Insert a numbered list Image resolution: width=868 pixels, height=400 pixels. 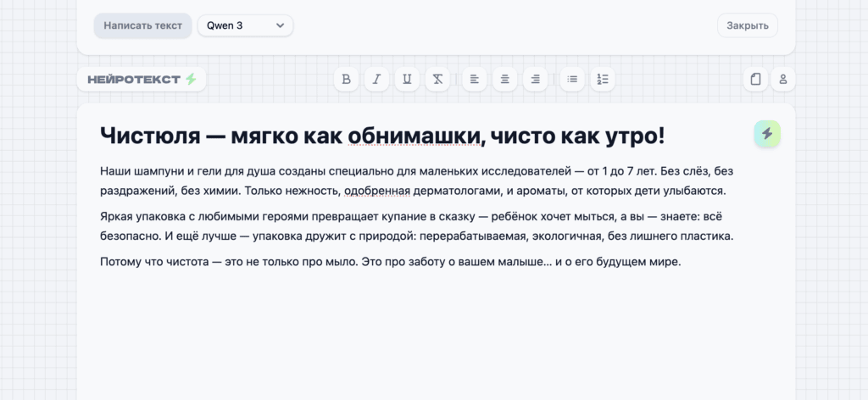pos(603,79)
